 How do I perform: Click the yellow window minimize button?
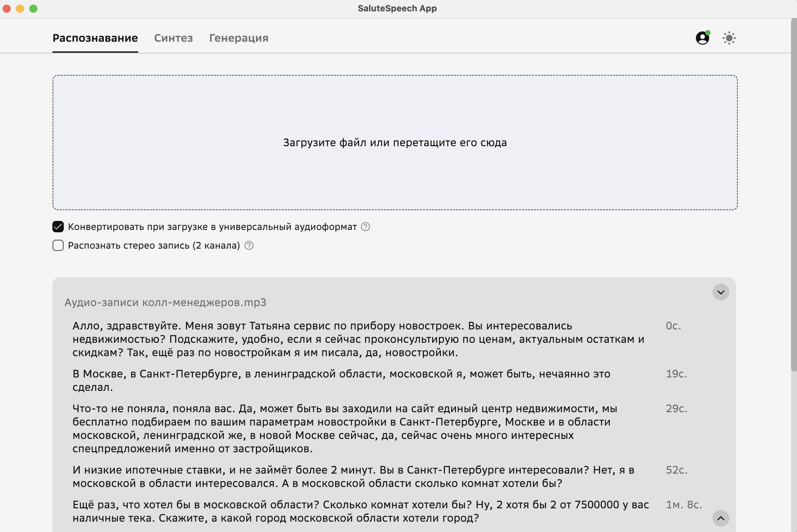click(x=20, y=8)
